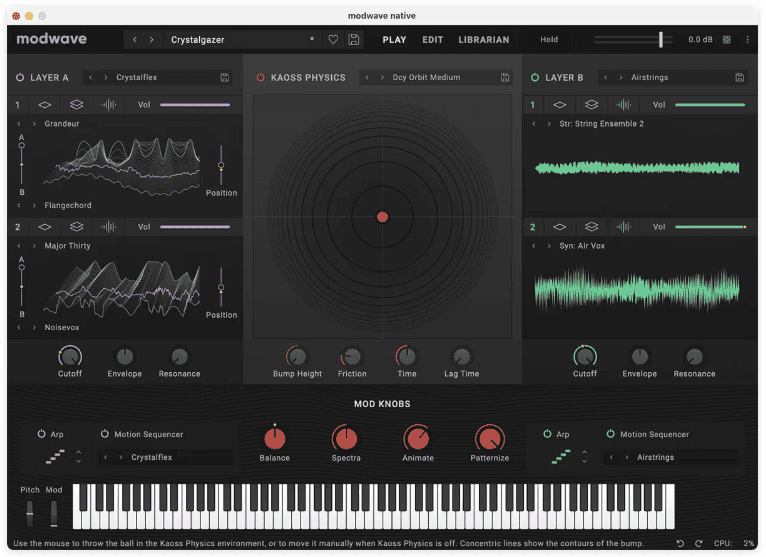The image size is (766, 557).
Task: Click Layer A arpeggiator pattern icon
Action: point(55,457)
